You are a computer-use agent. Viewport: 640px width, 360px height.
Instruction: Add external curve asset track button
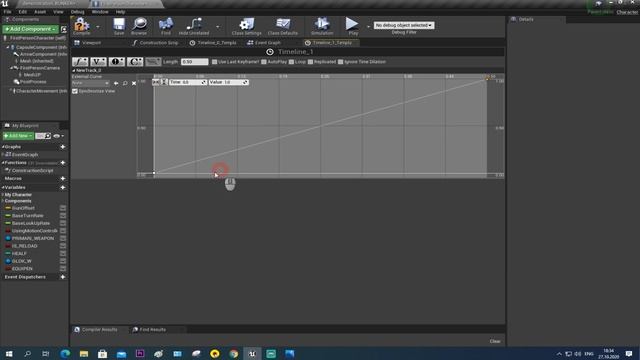[153, 62]
